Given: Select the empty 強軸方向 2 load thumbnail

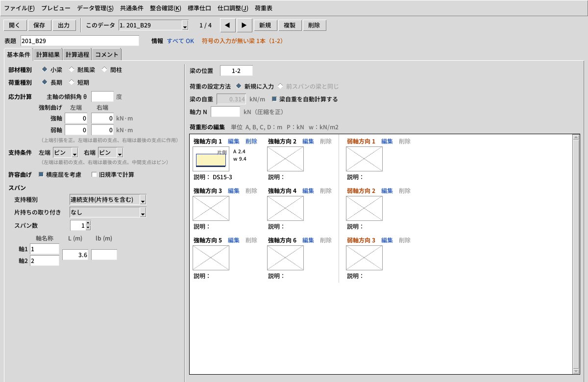Looking at the screenshot, I should coord(285,159).
